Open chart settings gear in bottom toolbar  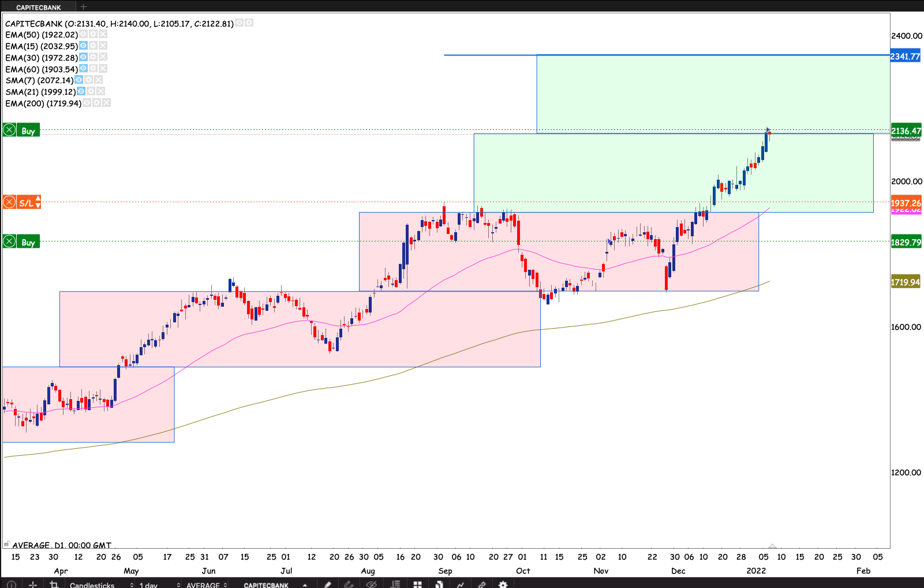503,585
